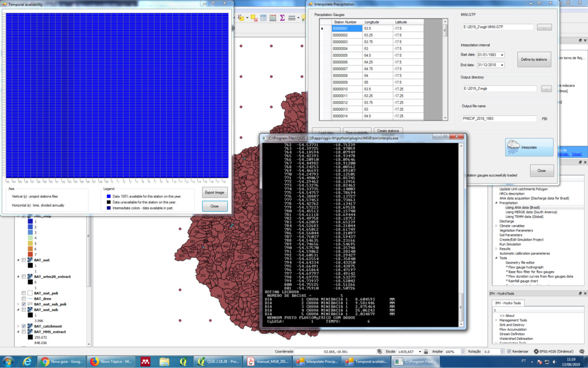Open Windows Start menu orb
The image size is (588, 368).
(8, 362)
